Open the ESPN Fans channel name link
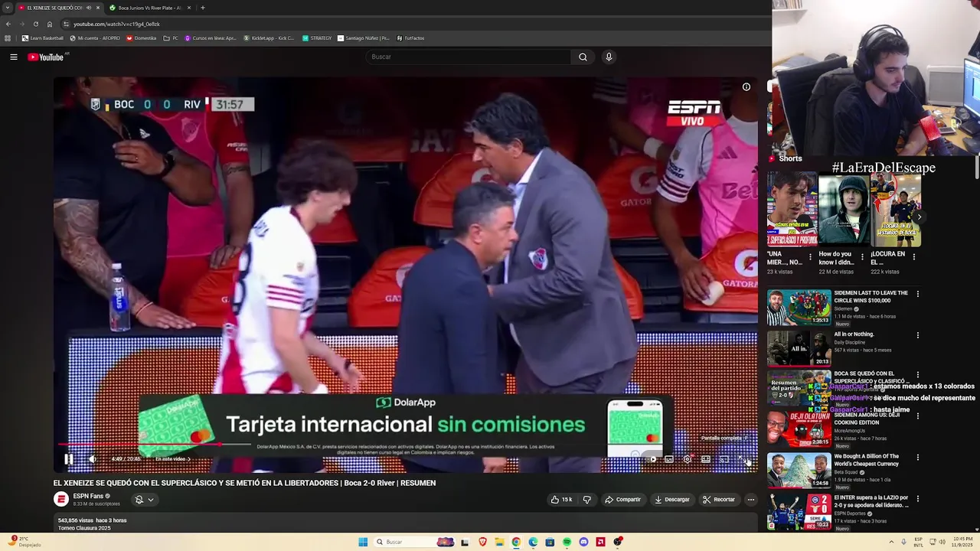980x551 pixels. click(x=88, y=496)
